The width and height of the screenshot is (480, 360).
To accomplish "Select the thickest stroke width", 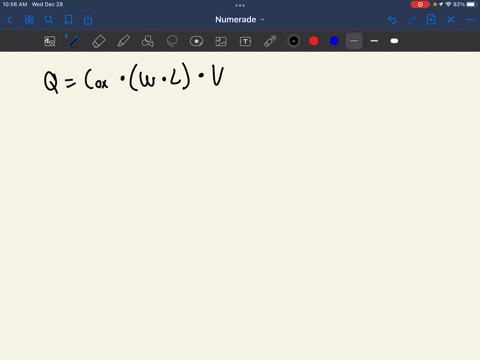I will (x=394, y=41).
